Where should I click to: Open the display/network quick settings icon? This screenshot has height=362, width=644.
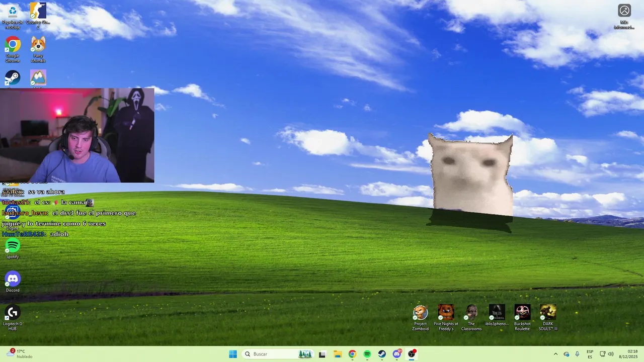(602, 354)
